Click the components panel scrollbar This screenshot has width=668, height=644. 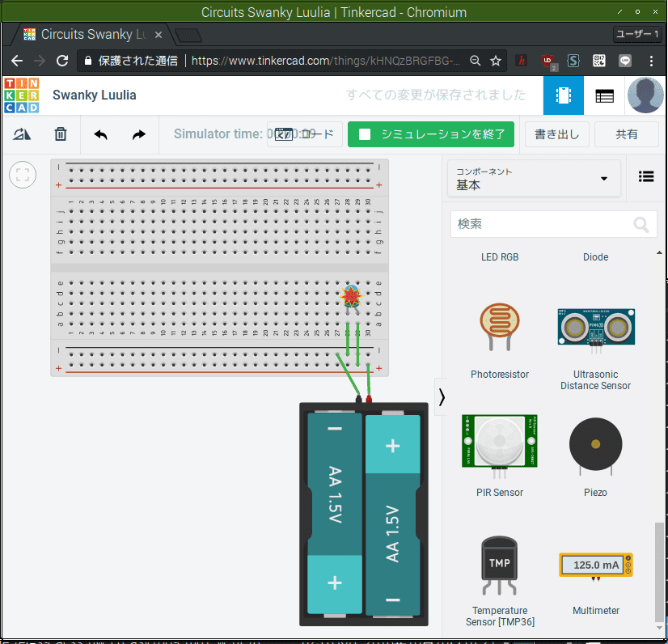(x=658, y=571)
